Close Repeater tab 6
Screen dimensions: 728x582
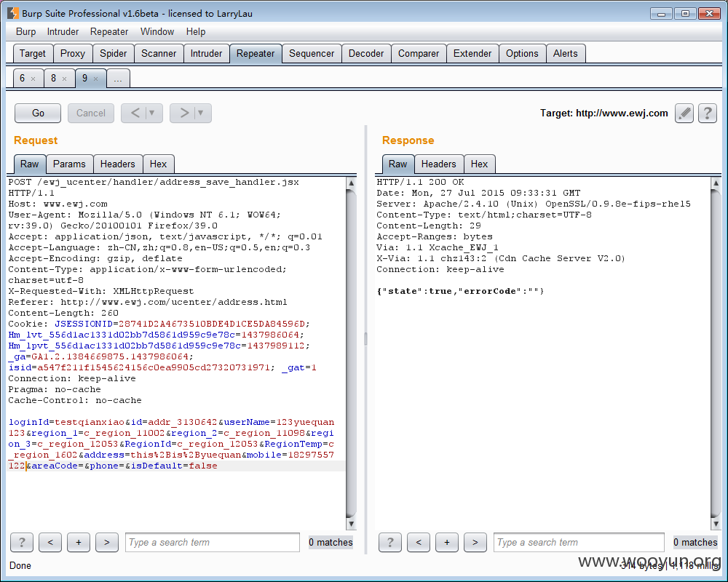click(x=33, y=79)
